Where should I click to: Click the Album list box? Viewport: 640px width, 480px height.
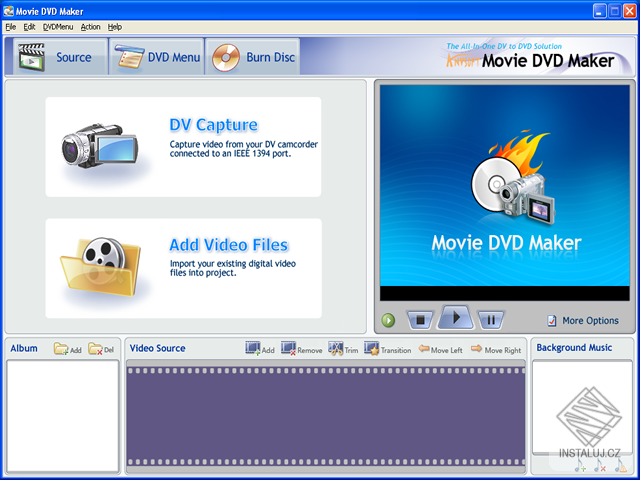62,416
